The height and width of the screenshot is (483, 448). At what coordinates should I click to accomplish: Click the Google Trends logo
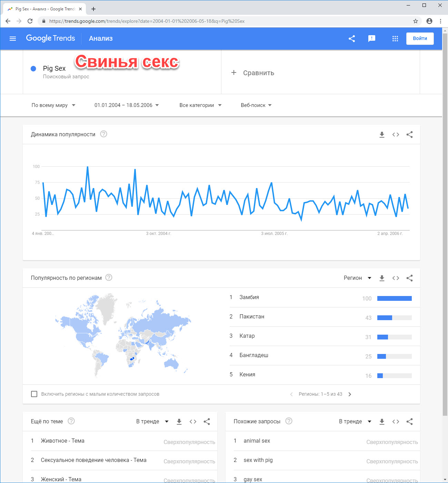click(x=50, y=38)
